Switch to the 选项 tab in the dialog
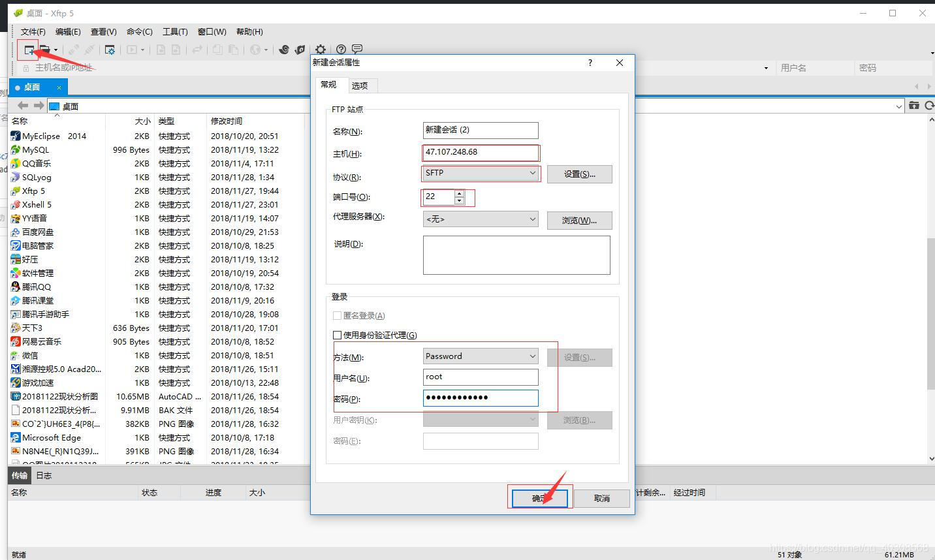 pos(360,86)
